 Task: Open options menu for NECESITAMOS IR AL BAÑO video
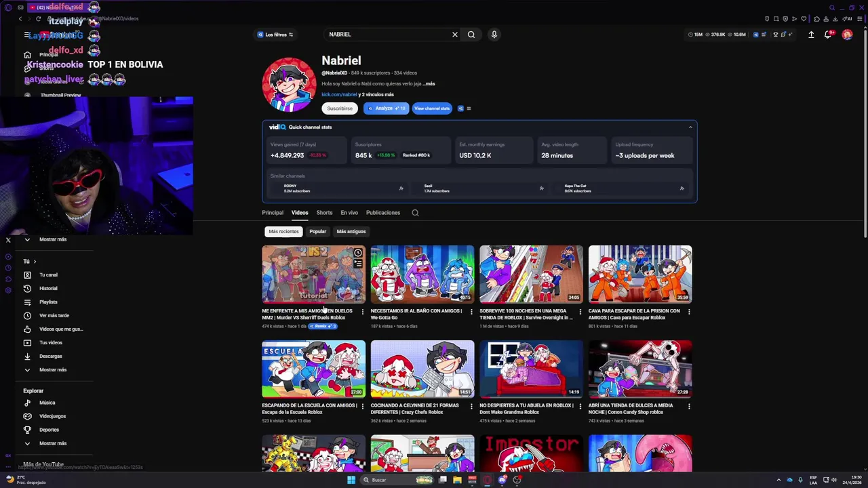[x=471, y=312]
